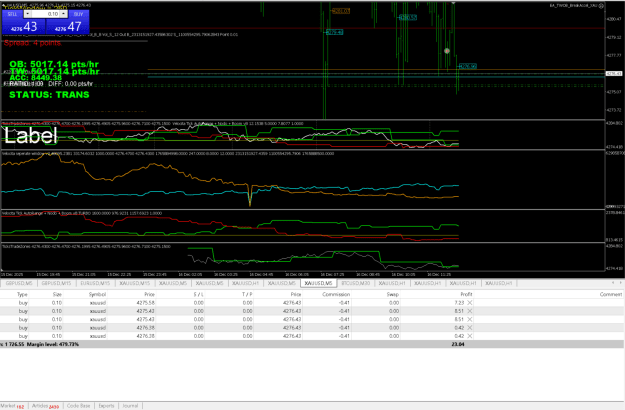Collapse the one-click trading panel arrow
Screen dimensions: 625x410
coord(4,6)
